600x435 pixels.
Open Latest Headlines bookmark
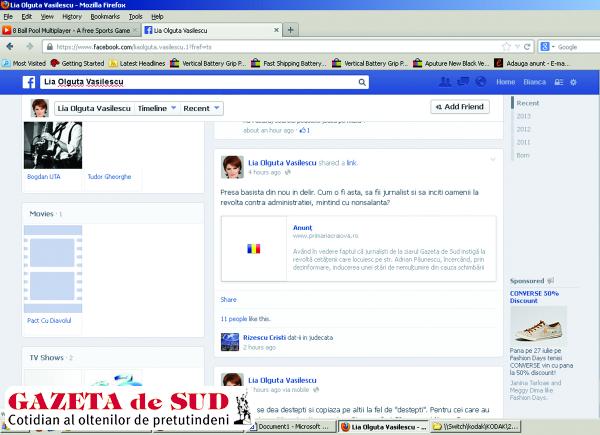click(137, 63)
